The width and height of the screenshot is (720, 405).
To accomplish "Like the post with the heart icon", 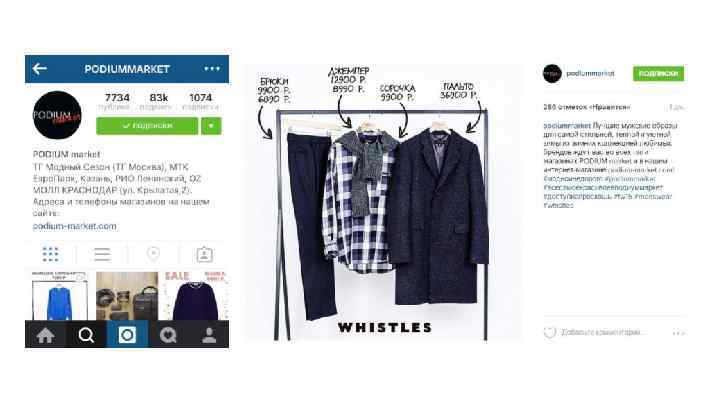I will (x=550, y=332).
